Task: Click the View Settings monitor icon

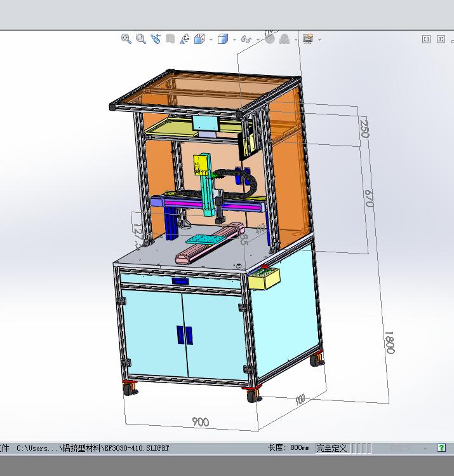Action: click(308, 39)
